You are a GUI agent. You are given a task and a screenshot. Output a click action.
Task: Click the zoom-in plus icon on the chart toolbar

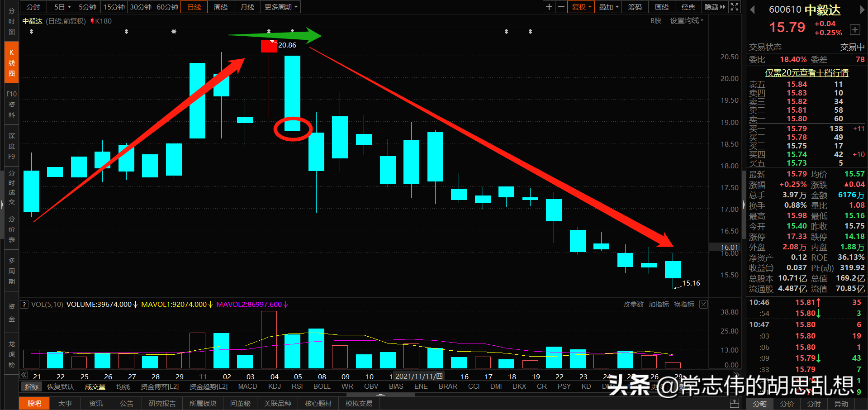pyautogui.click(x=549, y=7)
